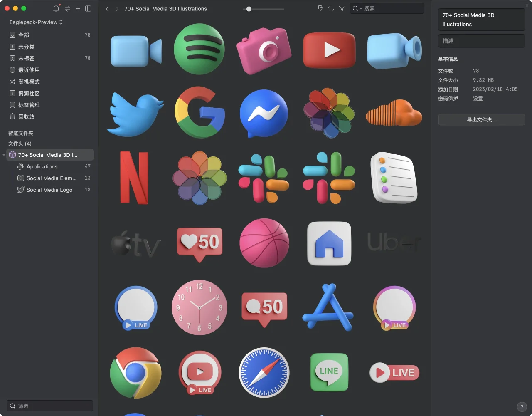Click the switch library arrows icon

point(67,8)
